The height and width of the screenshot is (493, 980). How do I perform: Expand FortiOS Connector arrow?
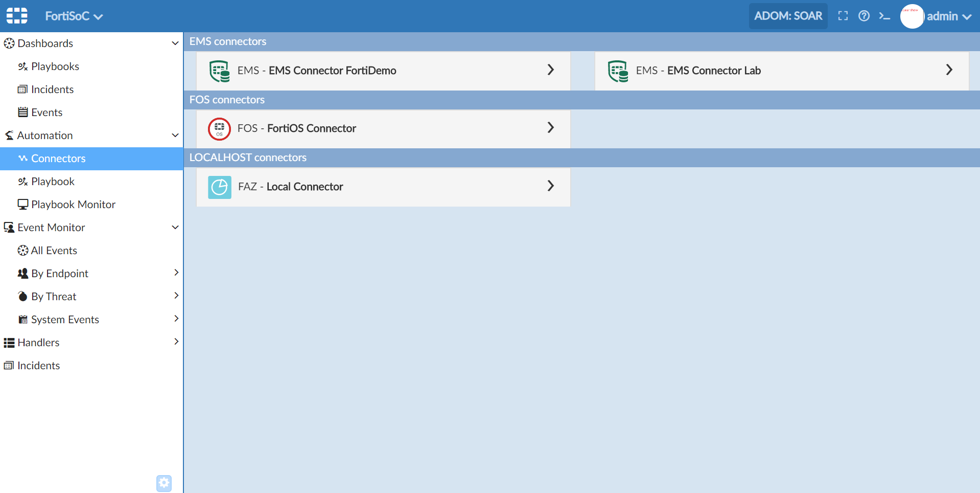click(551, 127)
